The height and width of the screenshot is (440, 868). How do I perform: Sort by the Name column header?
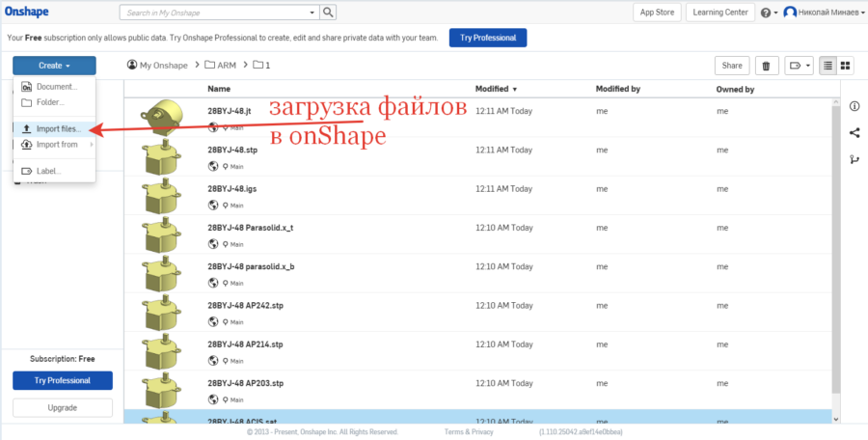[x=219, y=89]
